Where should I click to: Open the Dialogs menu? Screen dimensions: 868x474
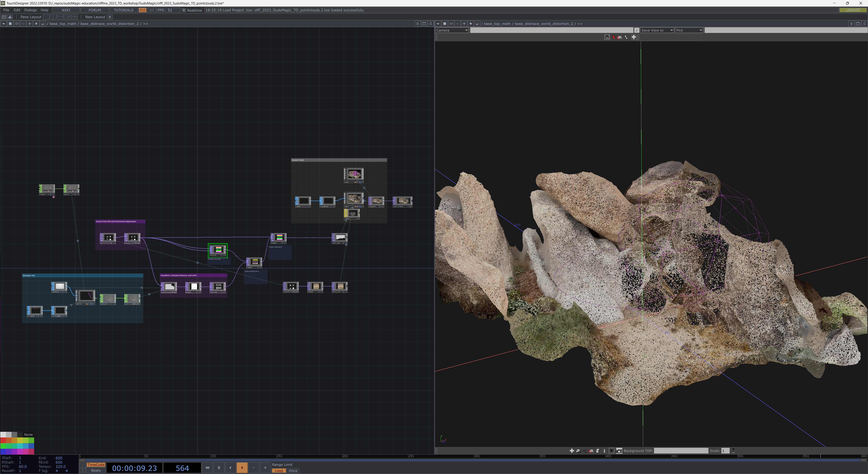30,10
